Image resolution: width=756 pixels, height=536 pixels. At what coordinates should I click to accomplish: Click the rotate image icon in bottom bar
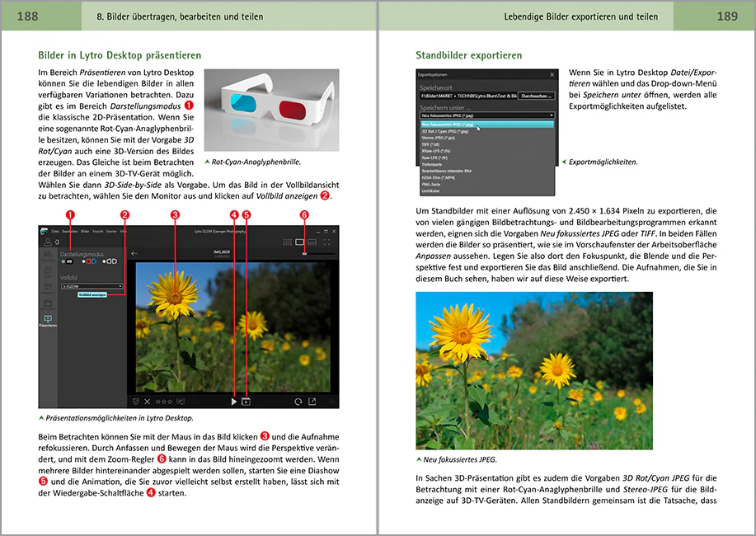pyautogui.click(x=298, y=402)
